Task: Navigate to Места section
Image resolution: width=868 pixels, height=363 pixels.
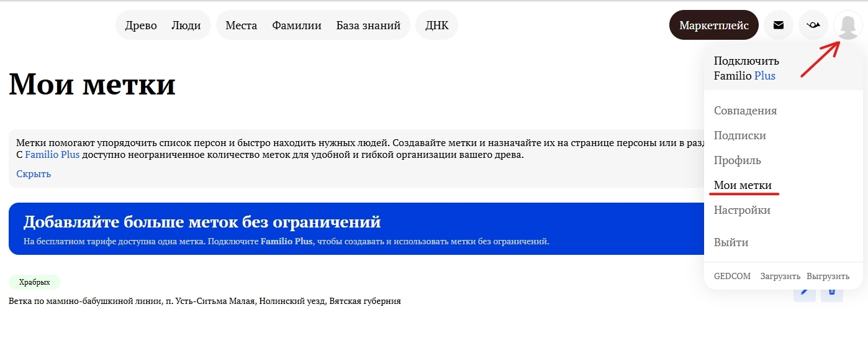Action: (x=241, y=25)
